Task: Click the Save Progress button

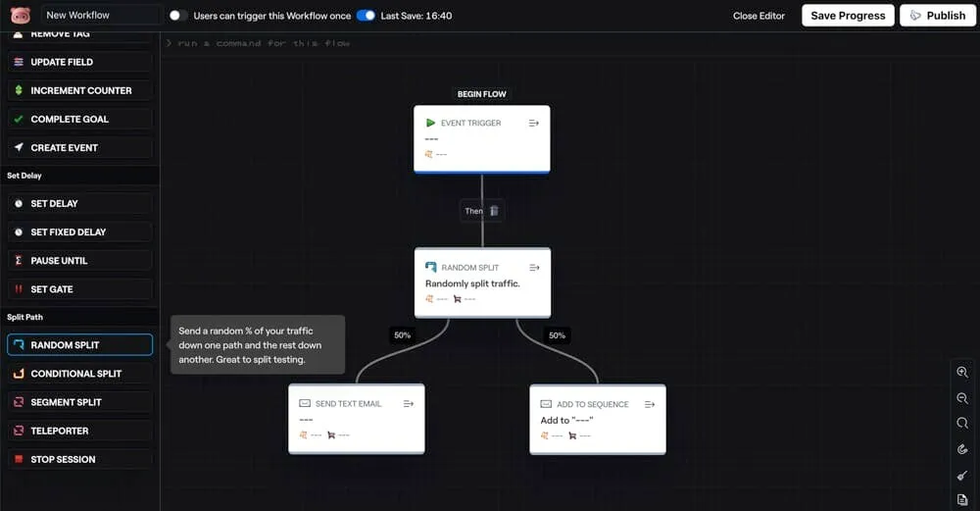Action: (x=848, y=16)
